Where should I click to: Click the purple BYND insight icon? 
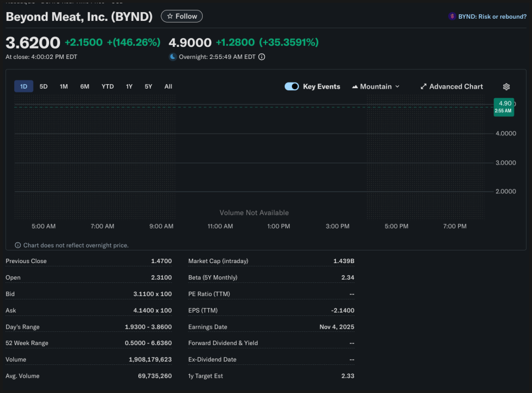(453, 17)
